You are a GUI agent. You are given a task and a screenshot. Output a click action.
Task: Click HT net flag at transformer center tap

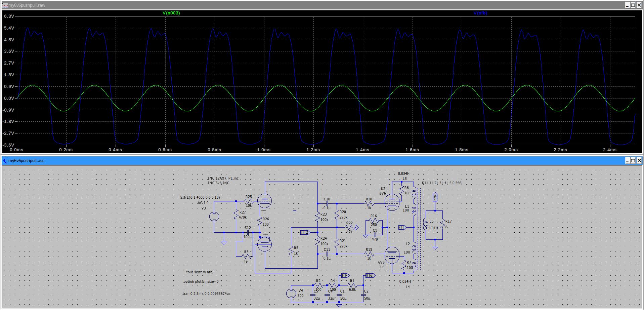pyautogui.click(x=402, y=228)
